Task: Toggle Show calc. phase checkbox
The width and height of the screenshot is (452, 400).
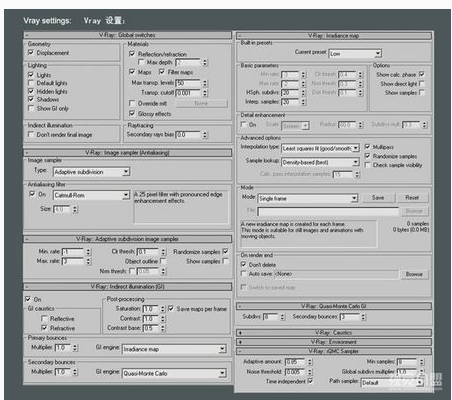Action: click(x=422, y=74)
